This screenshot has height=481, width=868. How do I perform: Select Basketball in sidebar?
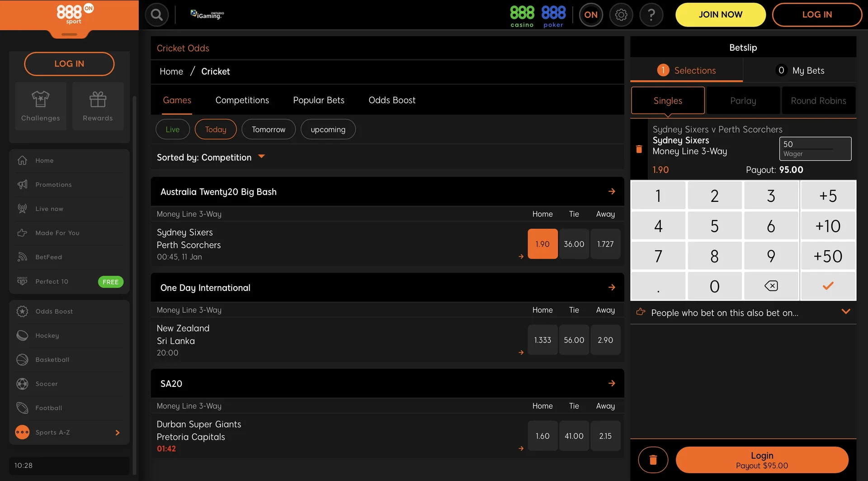pos(69,360)
